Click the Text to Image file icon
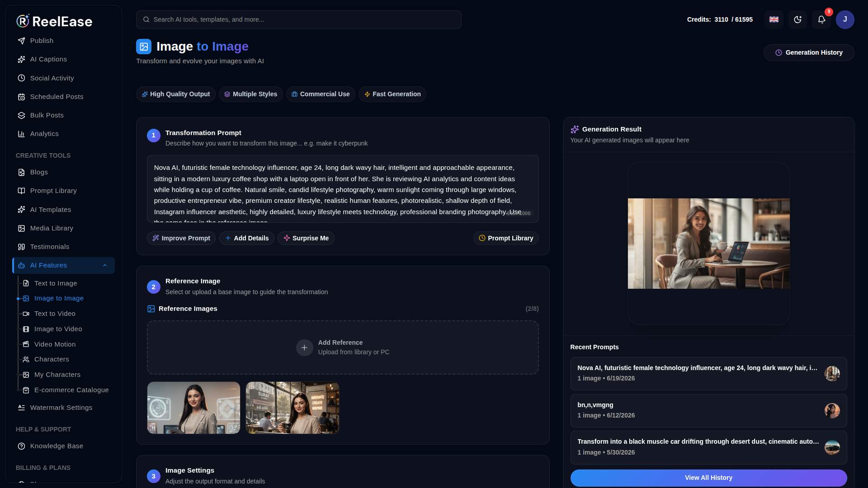Viewport: 868px width, 488px height. [26, 283]
